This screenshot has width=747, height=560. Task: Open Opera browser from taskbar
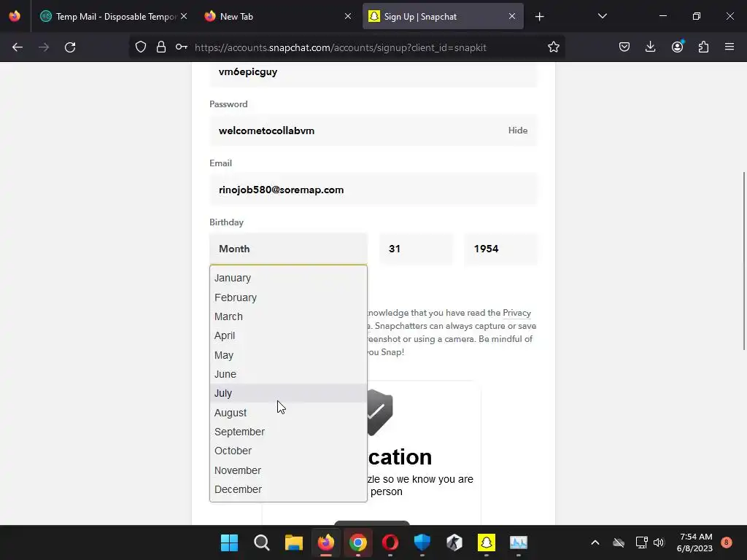[390, 542]
